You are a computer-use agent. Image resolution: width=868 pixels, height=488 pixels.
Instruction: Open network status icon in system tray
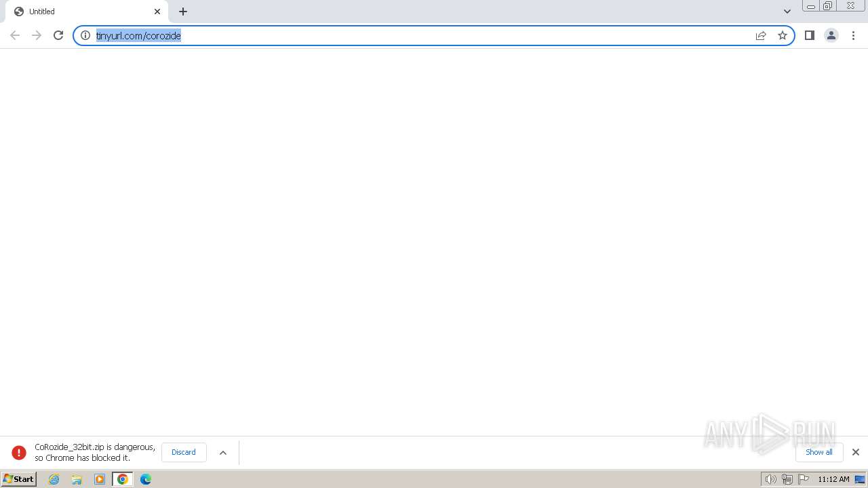[787, 479]
